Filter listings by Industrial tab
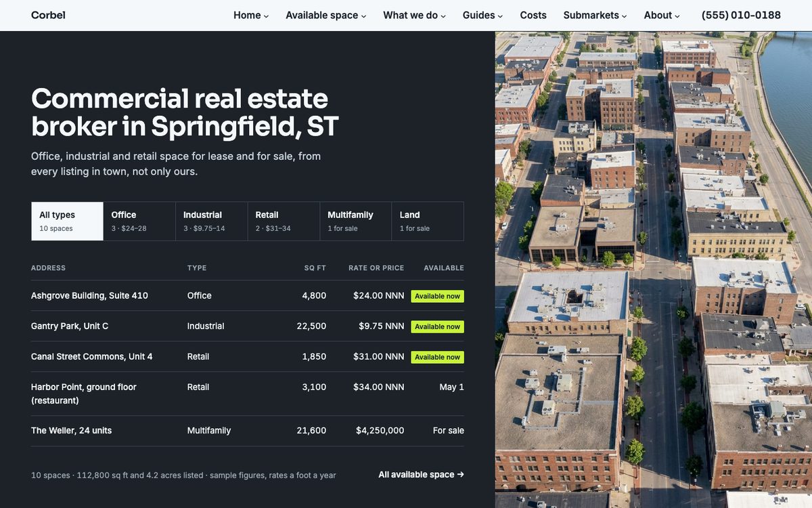812x508 pixels. click(212, 221)
